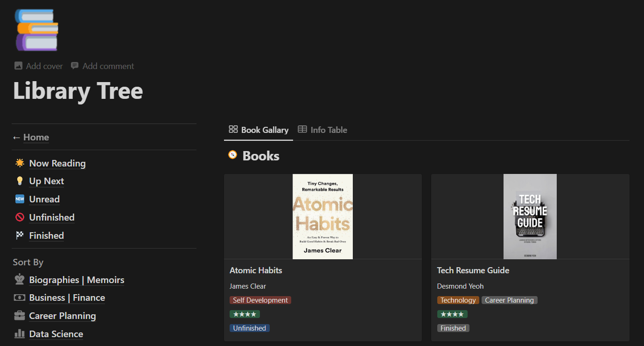Click the gallery grid icon on Book Gallary tab
Viewport: 644px width, 346px height.
(x=233, y=130)
